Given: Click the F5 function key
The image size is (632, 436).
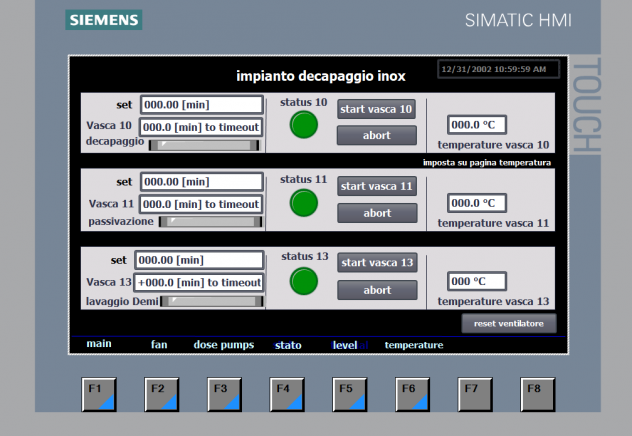Looking at the screenshot, I should (349, 394).
